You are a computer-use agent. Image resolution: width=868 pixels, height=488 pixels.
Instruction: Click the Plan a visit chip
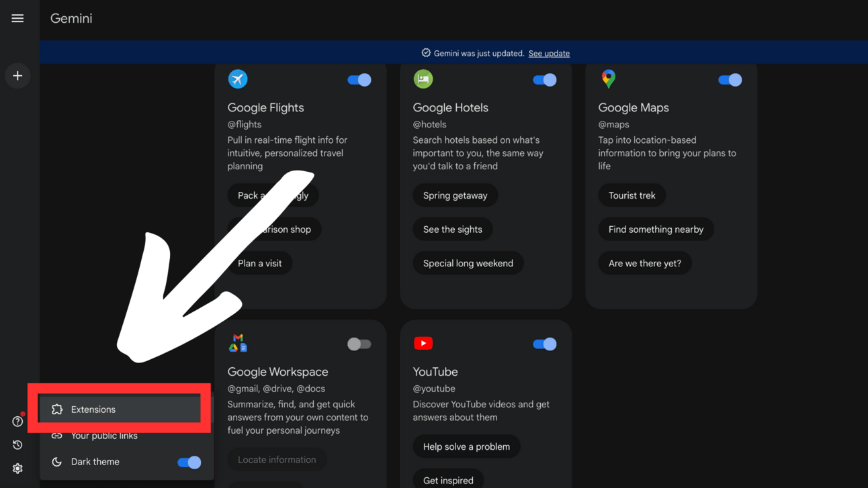(260, 263)
